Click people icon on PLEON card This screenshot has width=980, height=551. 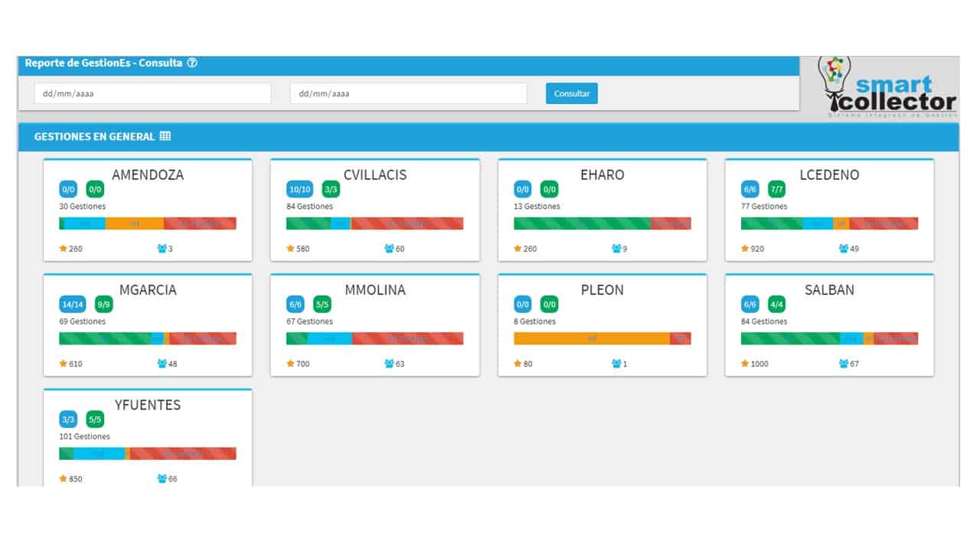pyautogui.click(x=617, y=364)
